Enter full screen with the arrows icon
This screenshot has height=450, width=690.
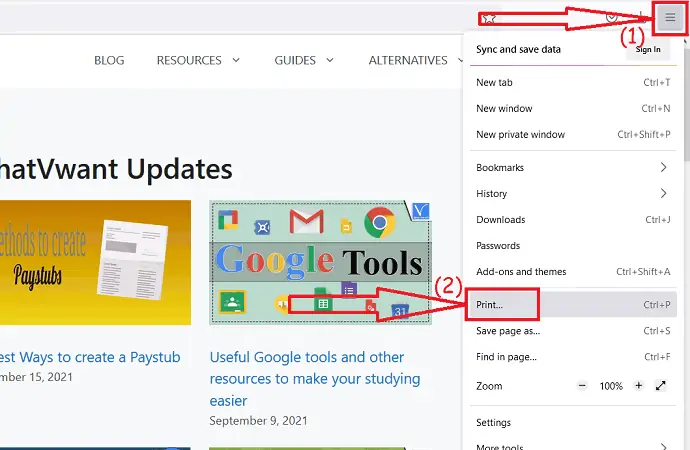[661, 386]
